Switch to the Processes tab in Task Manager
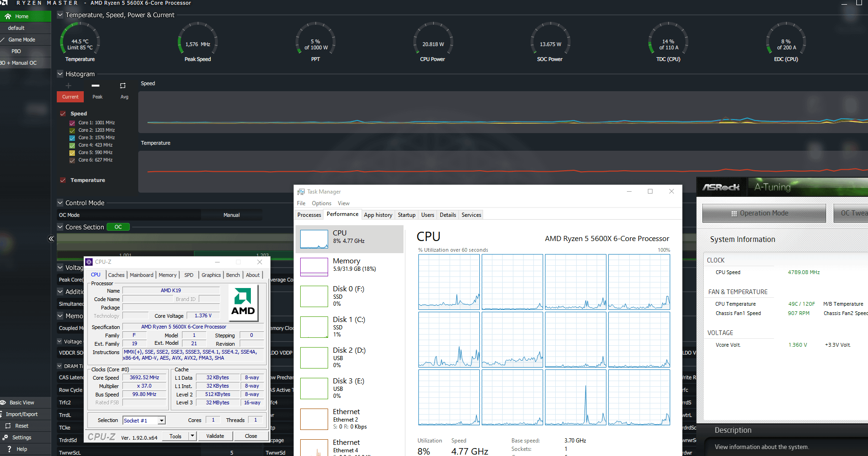868x456 pixels. point(310,215)
